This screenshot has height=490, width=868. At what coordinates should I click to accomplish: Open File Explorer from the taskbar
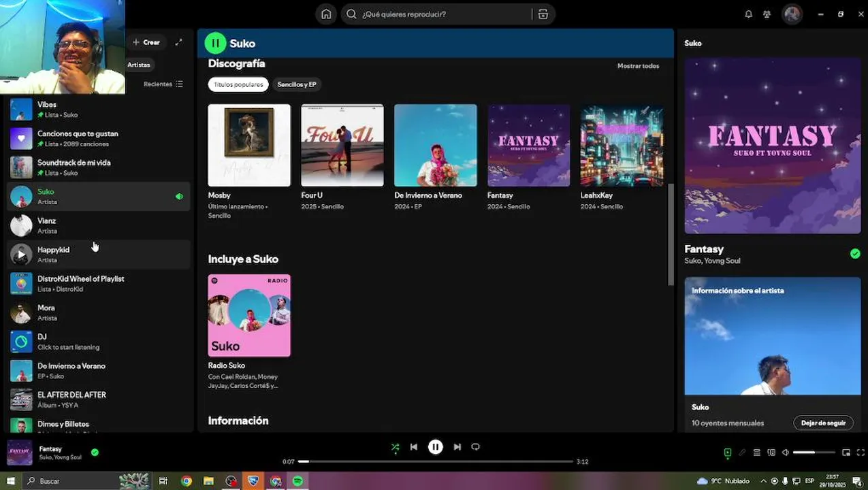click(208, 481)
